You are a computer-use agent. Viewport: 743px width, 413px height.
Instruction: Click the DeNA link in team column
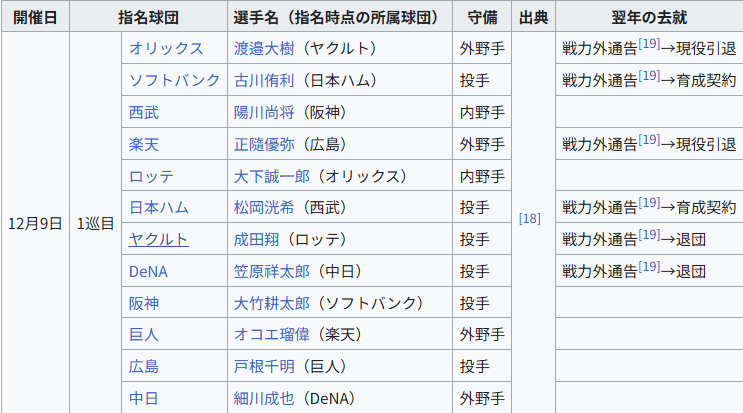point(148,271)
